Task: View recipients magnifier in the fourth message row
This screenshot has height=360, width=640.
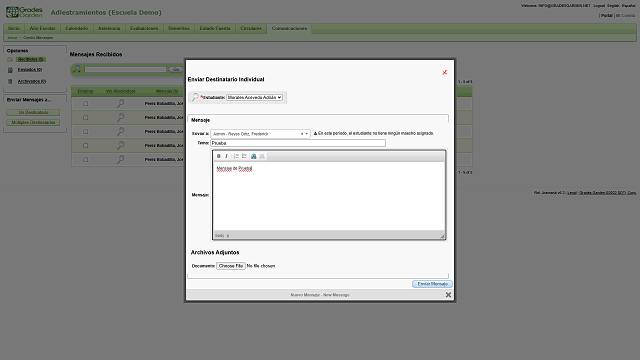Action: pos(120,145)
